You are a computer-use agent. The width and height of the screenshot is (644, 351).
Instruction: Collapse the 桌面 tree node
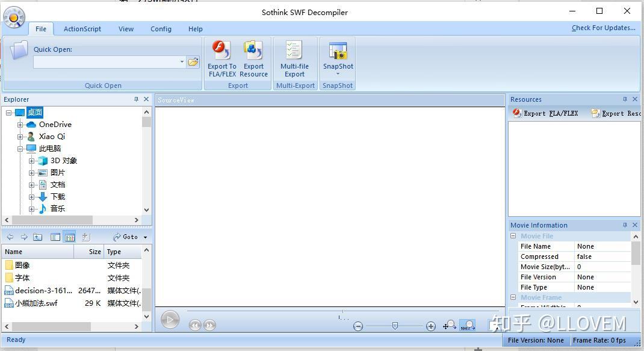[8, 113]
